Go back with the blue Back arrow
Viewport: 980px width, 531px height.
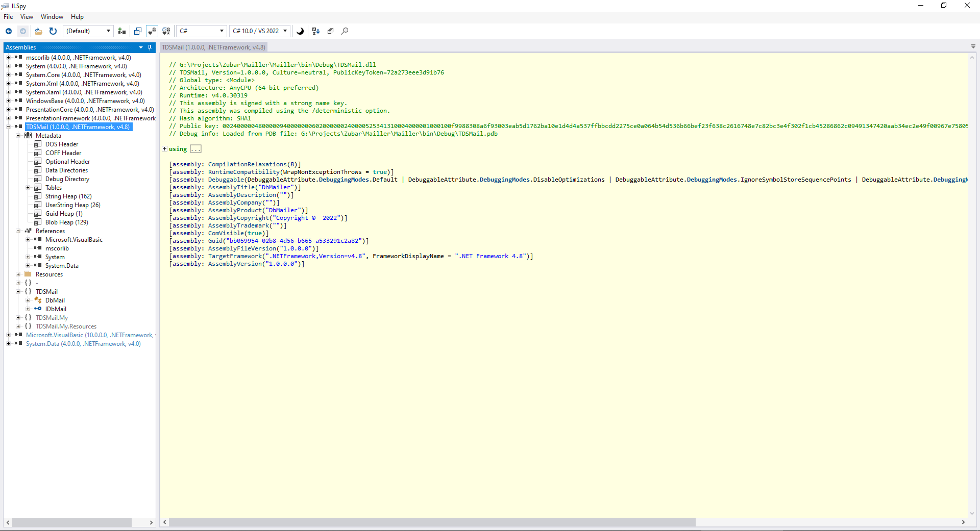pos(9,31)
